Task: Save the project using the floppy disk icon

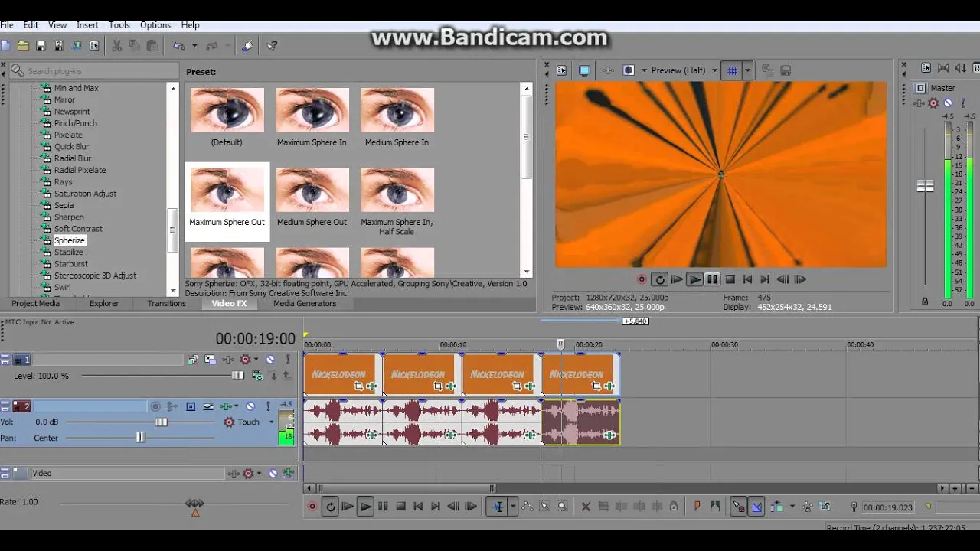Action: pos(41,46)
